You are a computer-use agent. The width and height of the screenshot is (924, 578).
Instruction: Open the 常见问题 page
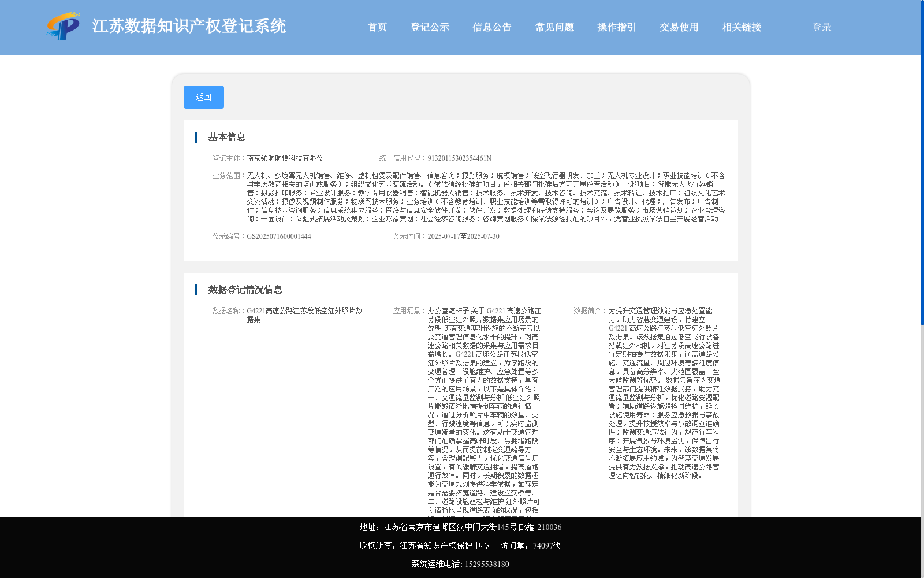[x=554, y=27]
